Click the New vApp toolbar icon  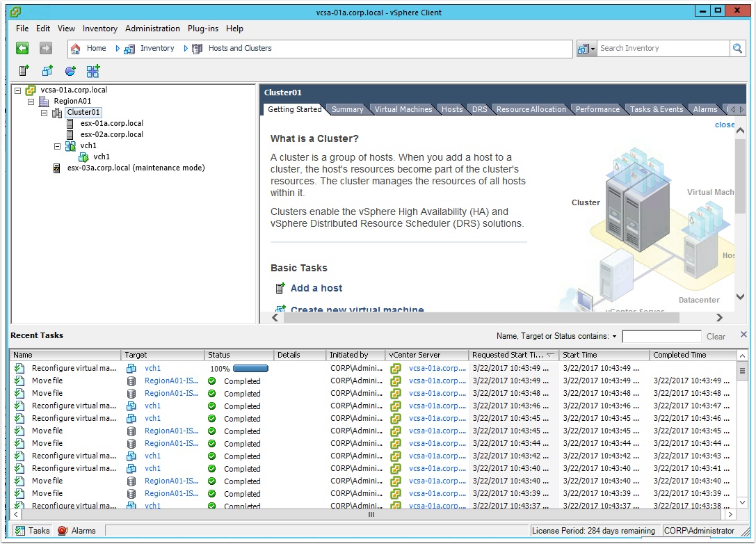pyautogui.click(x=93, y=71)
